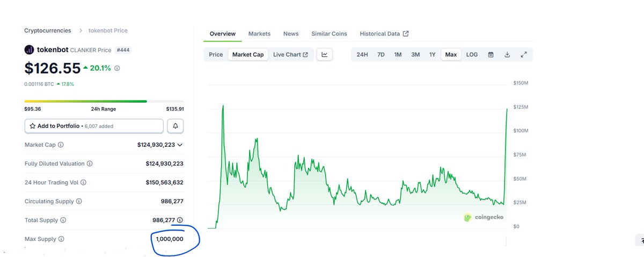Switch to the Similar Coins tab
Screen dimensions: 644x257
(x=329, y=33)
